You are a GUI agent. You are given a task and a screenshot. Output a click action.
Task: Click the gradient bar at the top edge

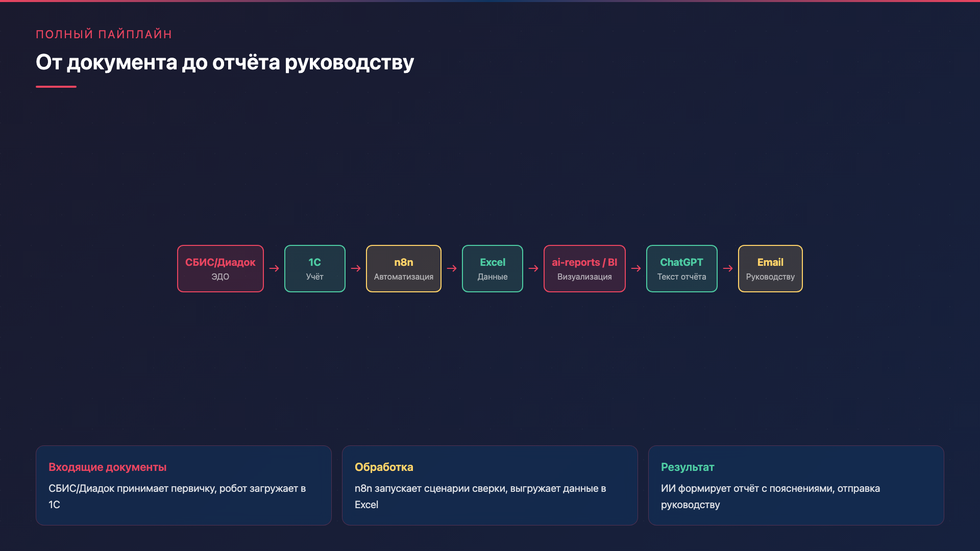pos(490,2)
